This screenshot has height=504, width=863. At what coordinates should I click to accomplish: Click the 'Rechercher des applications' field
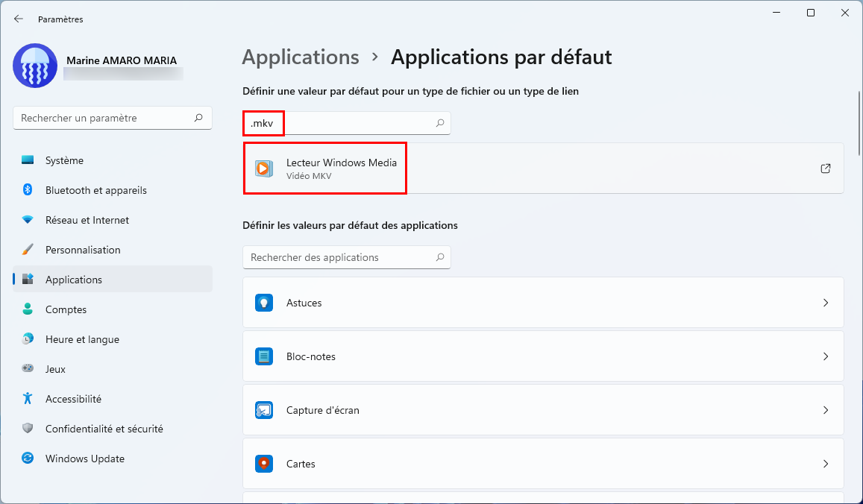pos(347,257)
